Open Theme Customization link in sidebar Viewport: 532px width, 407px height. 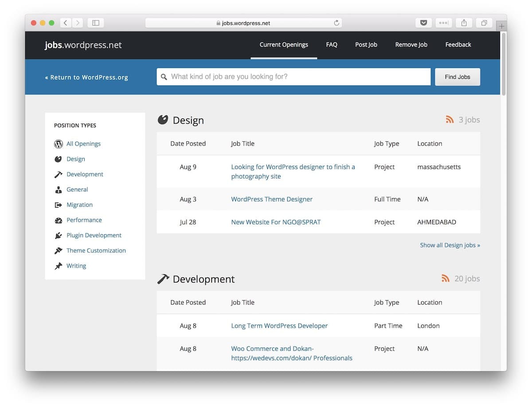[x=96, y=250]
